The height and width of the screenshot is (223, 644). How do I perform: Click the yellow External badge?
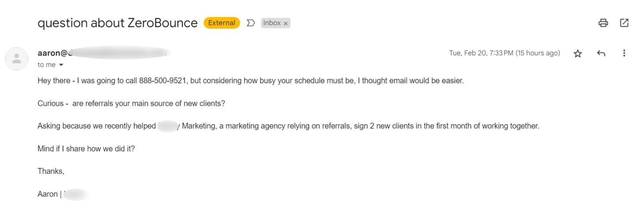pos(221,23)
